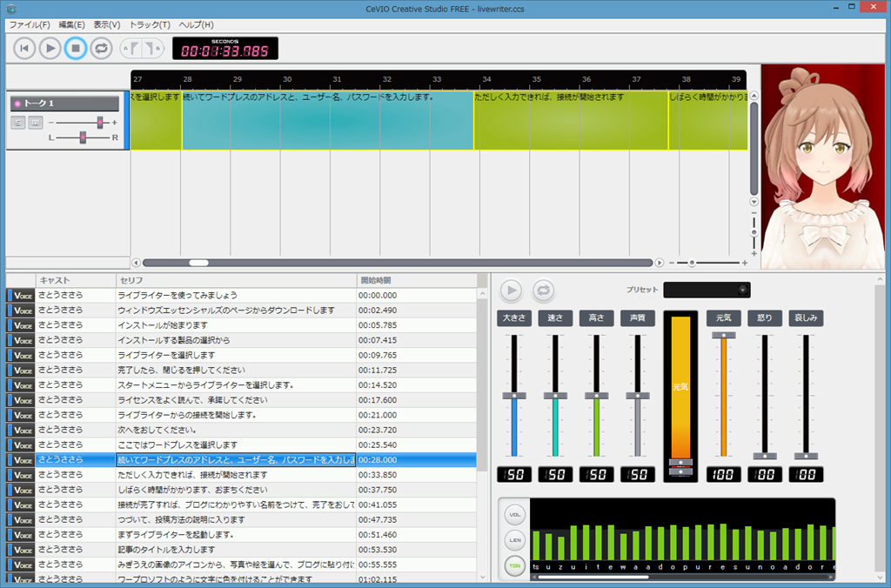Screen dimensions: 891x588
Task: Click the timecode display 00:01:33.985
Action: pos(225,49)
